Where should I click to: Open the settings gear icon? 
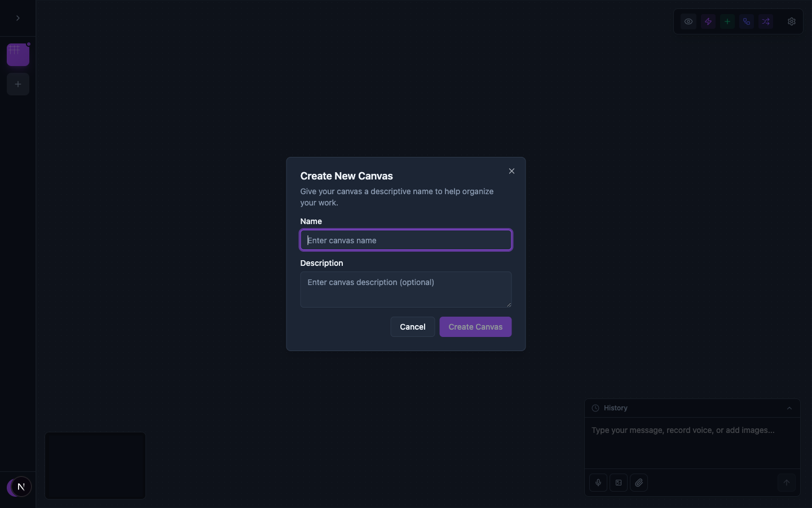(791, 21)
